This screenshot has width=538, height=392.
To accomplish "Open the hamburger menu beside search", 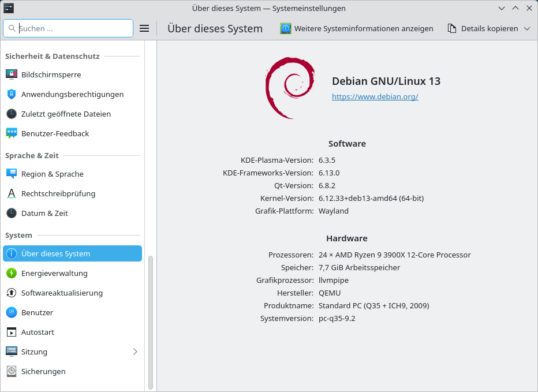I will pos(144,28).
